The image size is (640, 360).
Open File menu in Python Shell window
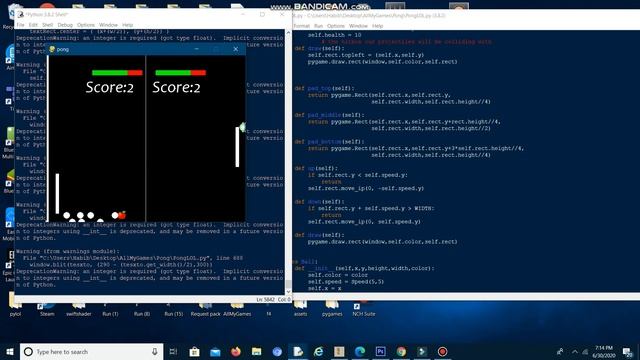[x=20, y=25]
